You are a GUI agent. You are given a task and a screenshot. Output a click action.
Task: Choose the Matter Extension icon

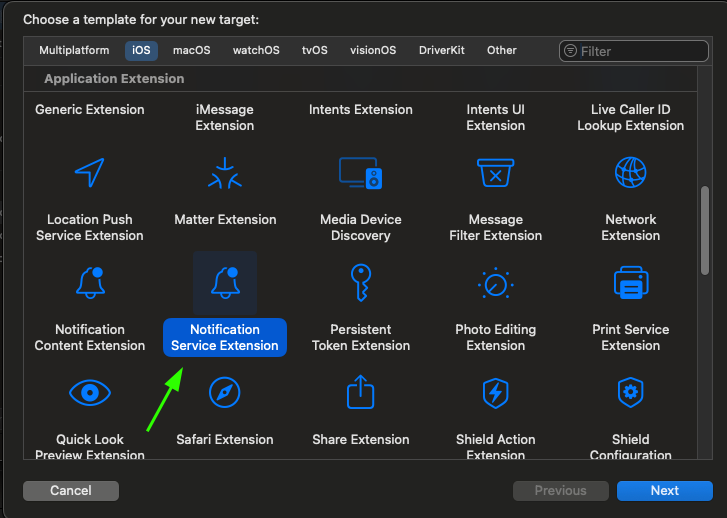click(x=225, y=173)
